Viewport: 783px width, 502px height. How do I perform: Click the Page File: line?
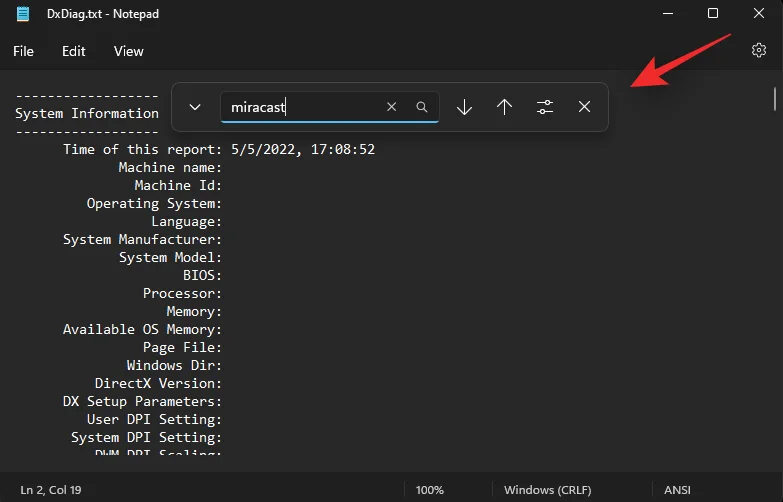[182, 347]
